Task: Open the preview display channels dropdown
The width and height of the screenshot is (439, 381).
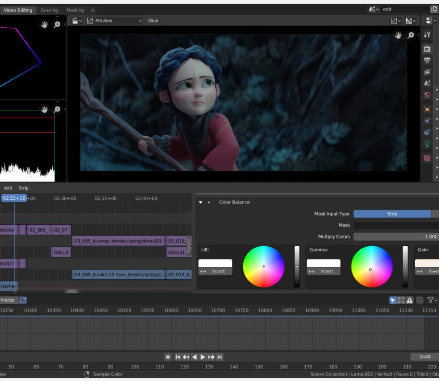Action: click(x=395, y=21)
